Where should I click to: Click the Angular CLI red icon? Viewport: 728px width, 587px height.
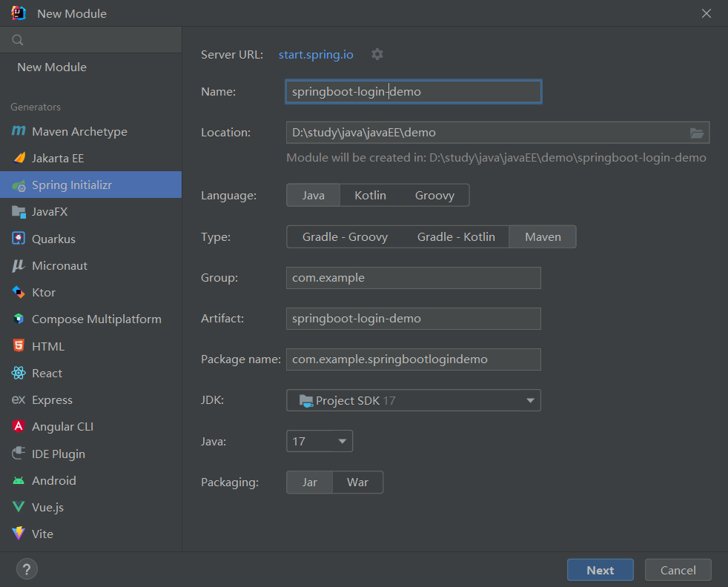click(x=19, y=426)
